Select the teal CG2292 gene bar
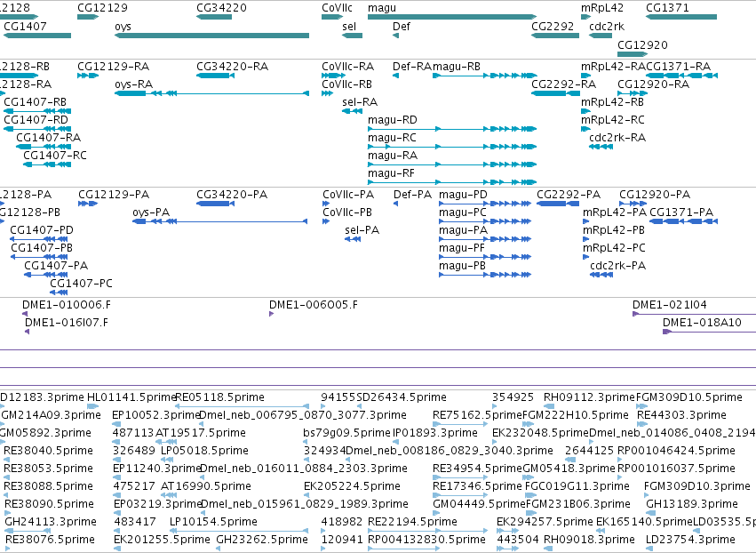 coord(555,36)
